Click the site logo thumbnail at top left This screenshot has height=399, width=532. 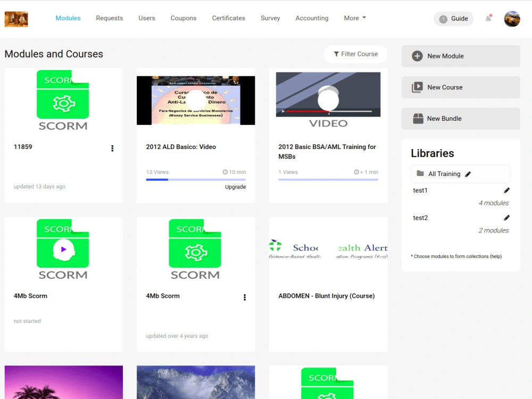pos(16,19)
